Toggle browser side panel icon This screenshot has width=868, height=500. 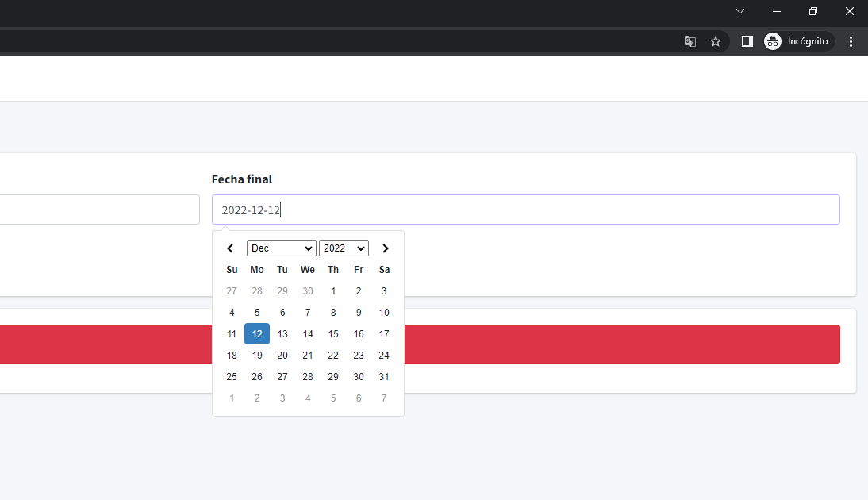[747, 41]
